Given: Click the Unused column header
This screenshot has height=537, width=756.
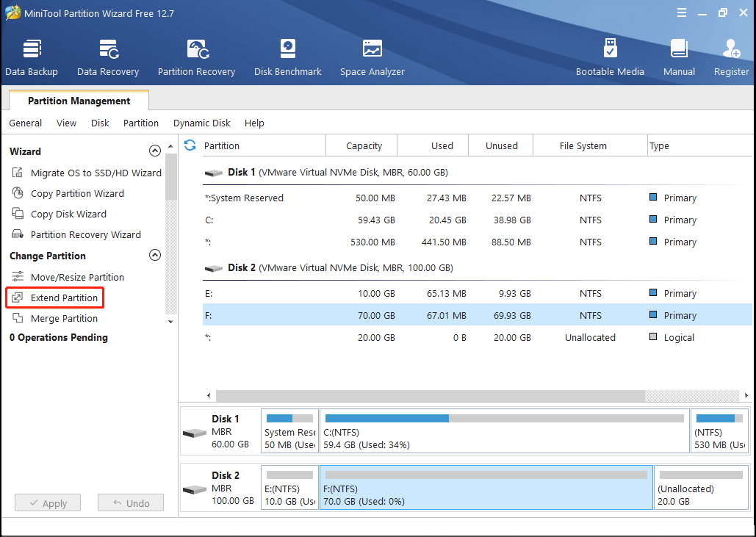Looking at the screenshot, I should tap(500, 145).
